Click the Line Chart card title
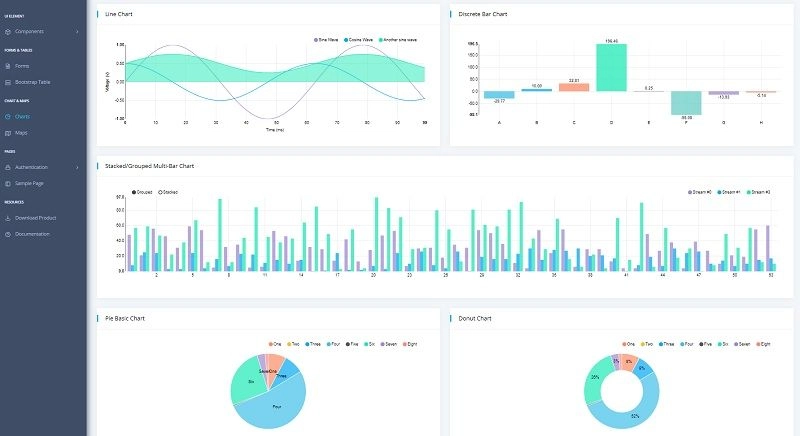Screen dimensions: 800x436 pyautogui.click(x=118, y=14)
